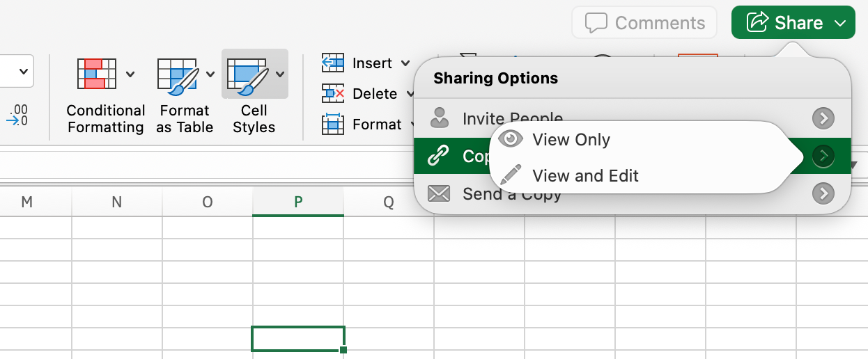Screen dimensions: 868x359
Task: Click the Format button label
Action: pyautogui.click(x=377, y=125)
